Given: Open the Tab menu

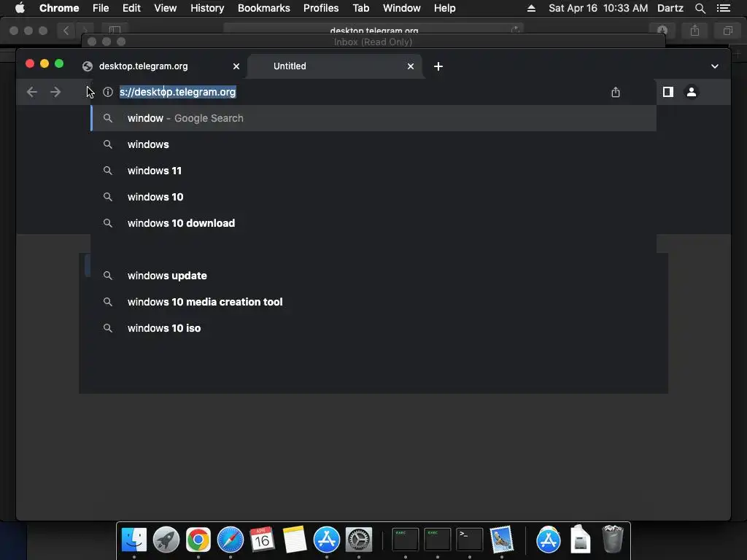Looking at the screenshot, I should click(360, 8).
